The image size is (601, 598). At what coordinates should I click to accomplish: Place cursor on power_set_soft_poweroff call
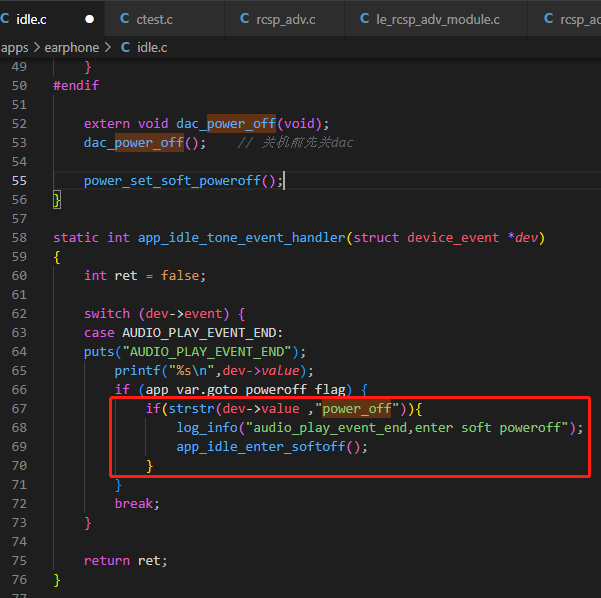[x=183, y=181]
